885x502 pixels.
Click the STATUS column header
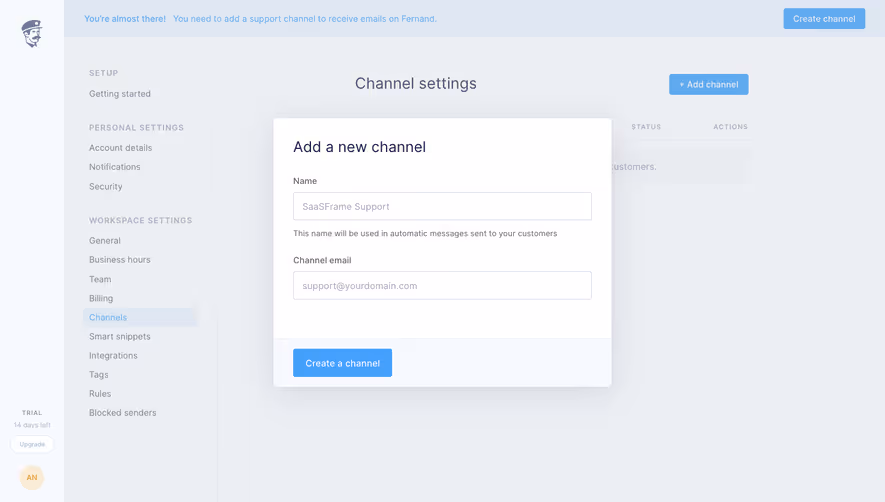646,126
